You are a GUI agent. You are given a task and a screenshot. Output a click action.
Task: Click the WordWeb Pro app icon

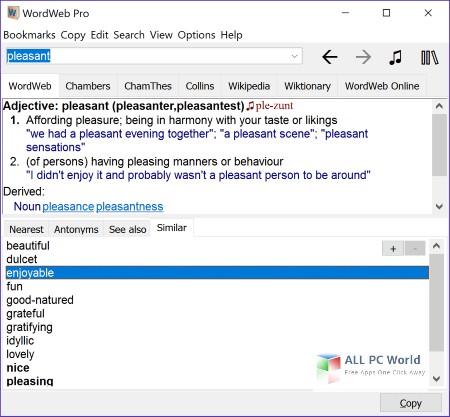[13, 13]
